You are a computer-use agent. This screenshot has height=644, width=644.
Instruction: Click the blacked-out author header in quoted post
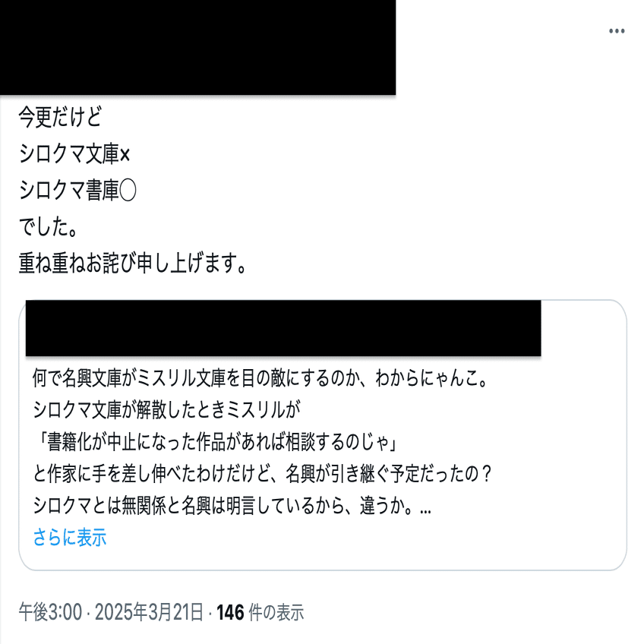[283, 328]
